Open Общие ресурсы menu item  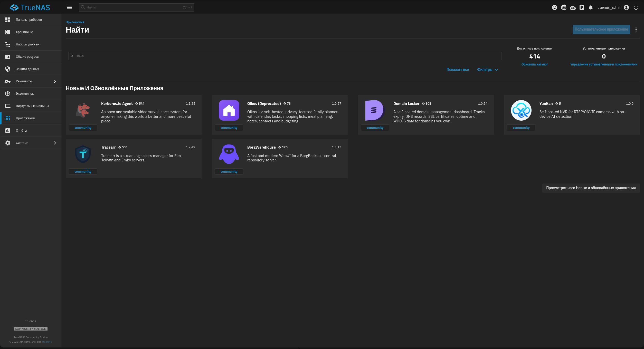(31, 57)
